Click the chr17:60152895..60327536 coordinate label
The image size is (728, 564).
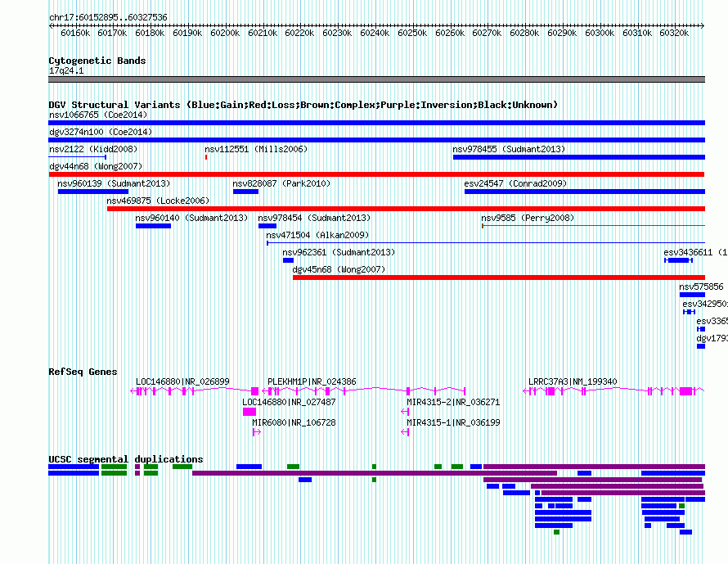click(x=108, y=17)
